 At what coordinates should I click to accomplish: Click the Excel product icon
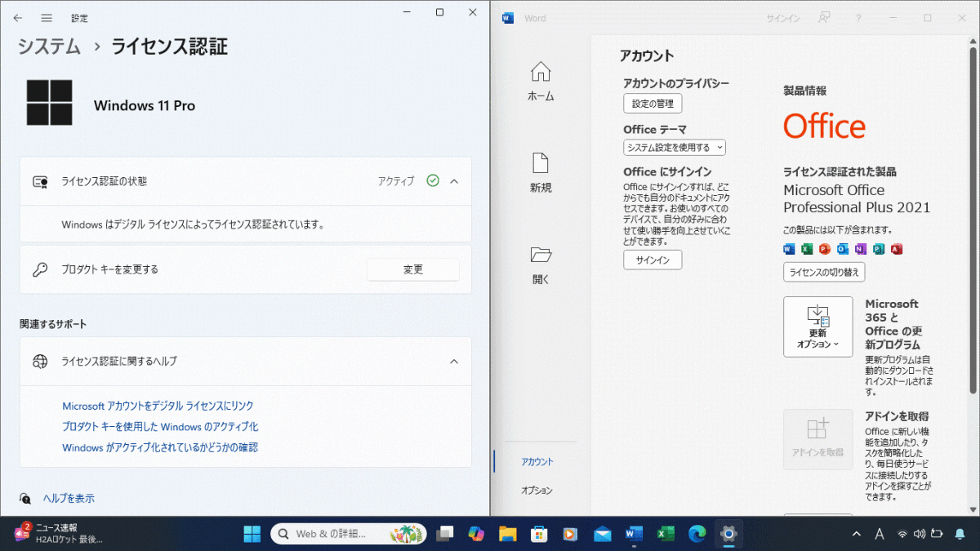pos(807,249)
